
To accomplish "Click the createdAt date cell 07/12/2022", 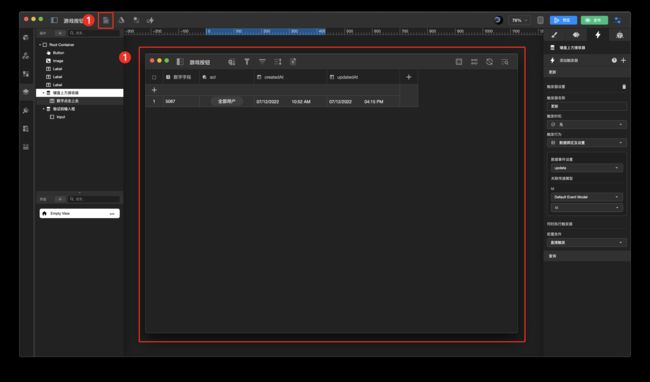I will [268, 102].
